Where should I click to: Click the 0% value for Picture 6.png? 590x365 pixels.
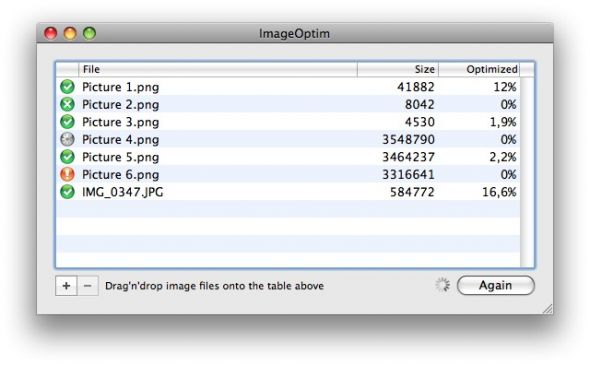(508, 175)
